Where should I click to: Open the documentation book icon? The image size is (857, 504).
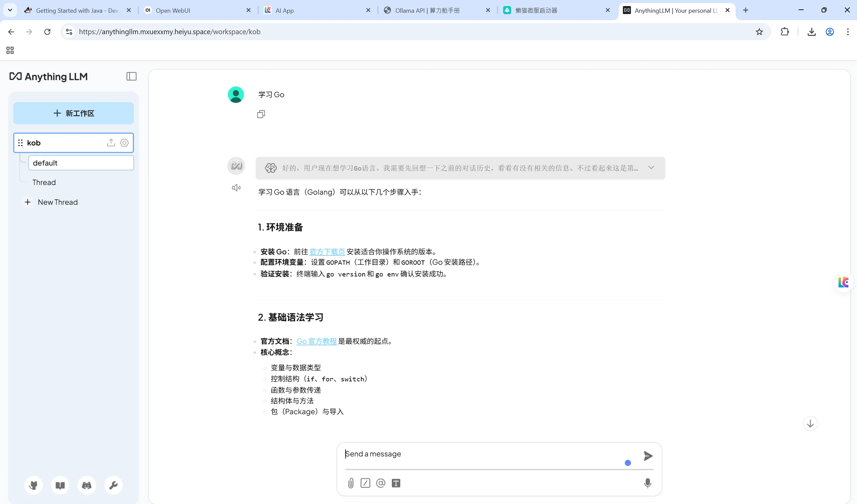(60, 485)
